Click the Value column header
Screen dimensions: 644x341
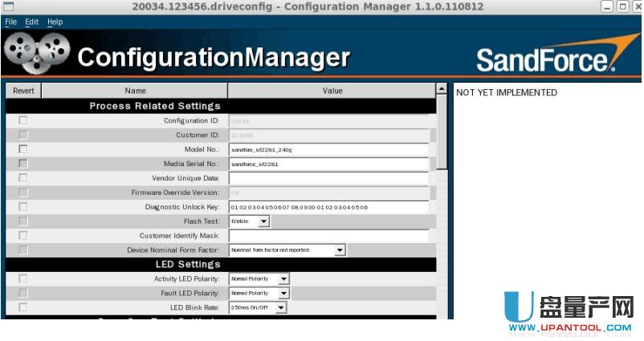(x=332, y=91)
